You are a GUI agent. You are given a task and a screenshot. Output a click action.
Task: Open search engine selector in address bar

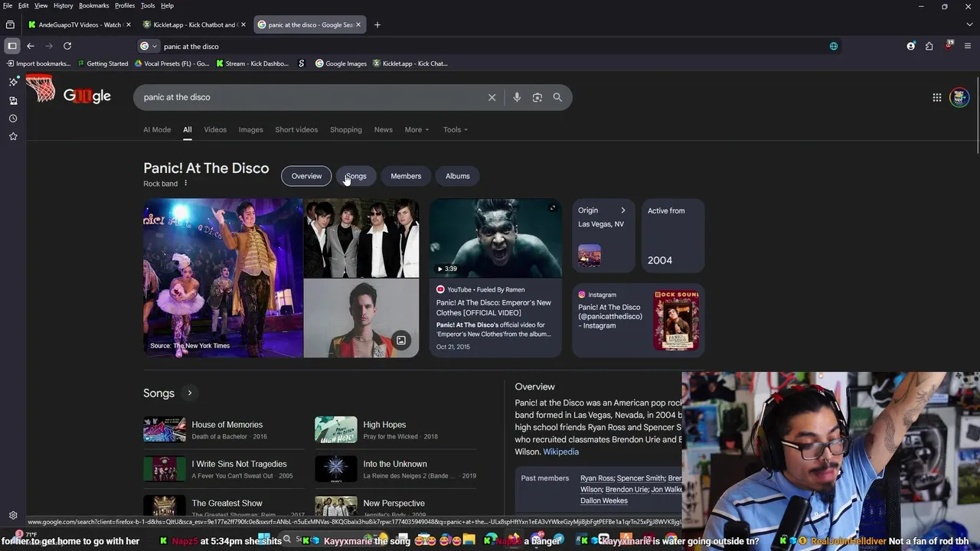(x=148, y=46)
